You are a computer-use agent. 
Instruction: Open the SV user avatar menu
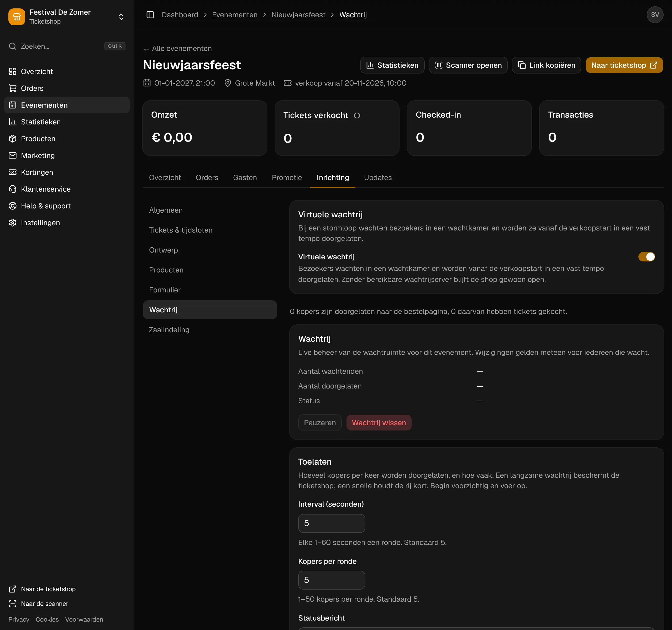click(655, 15)
